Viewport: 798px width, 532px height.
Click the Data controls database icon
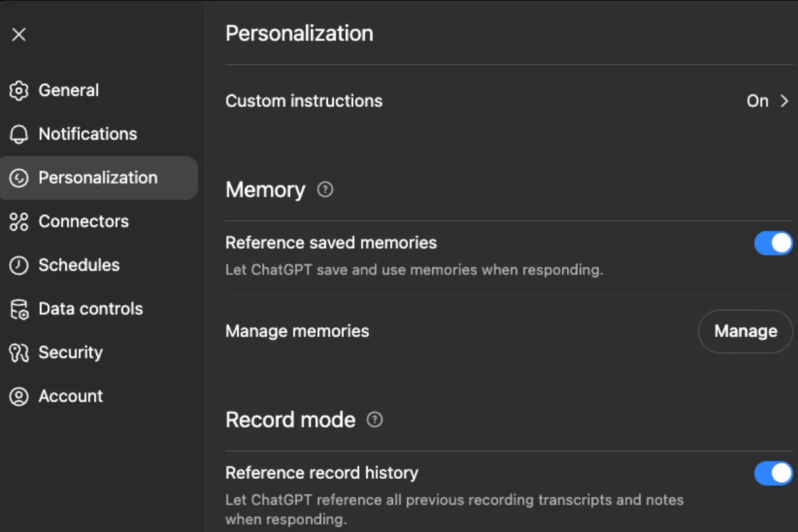click(x=19, y=309)
